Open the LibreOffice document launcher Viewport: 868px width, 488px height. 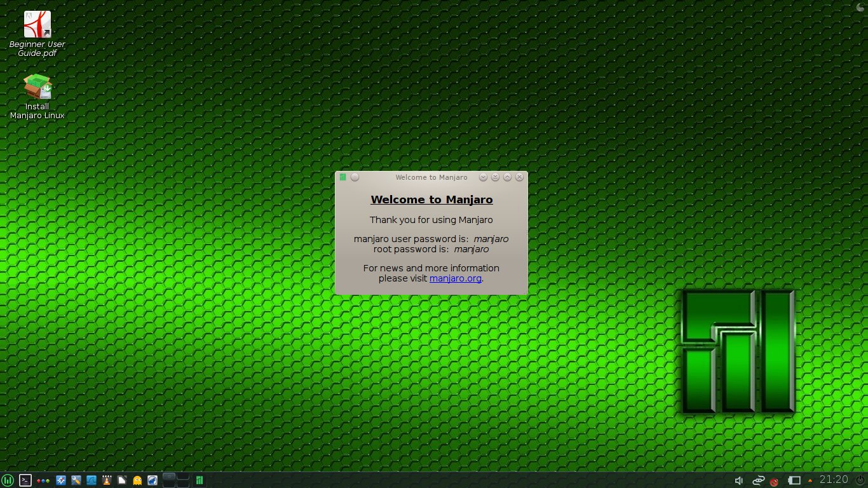point(122,480)
